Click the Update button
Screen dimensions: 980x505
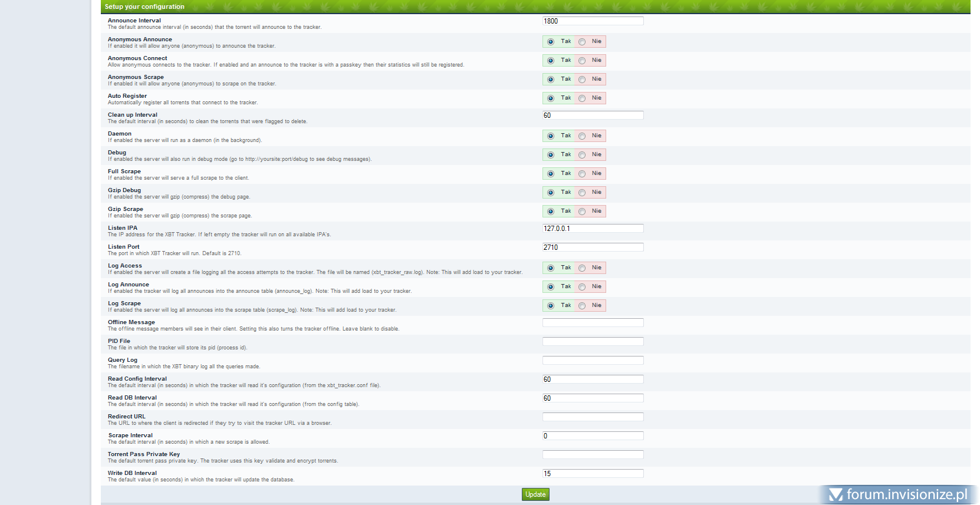(535, 494)
